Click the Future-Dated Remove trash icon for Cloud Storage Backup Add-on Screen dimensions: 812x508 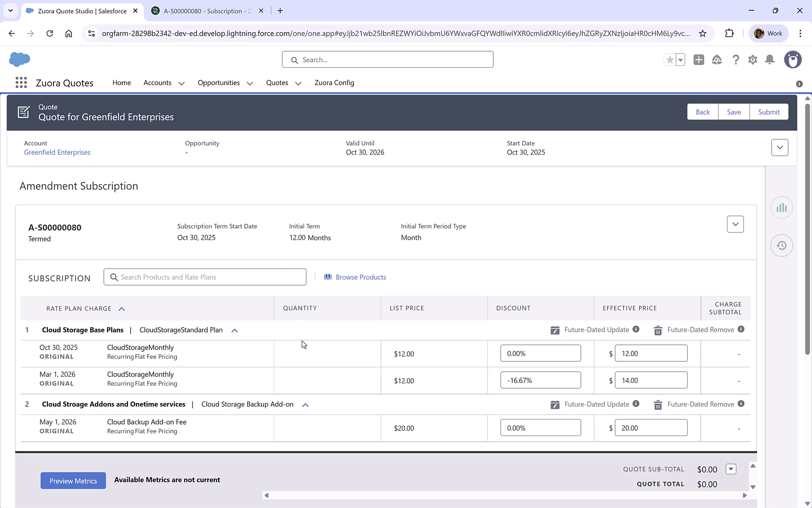(x=657, y=404)
